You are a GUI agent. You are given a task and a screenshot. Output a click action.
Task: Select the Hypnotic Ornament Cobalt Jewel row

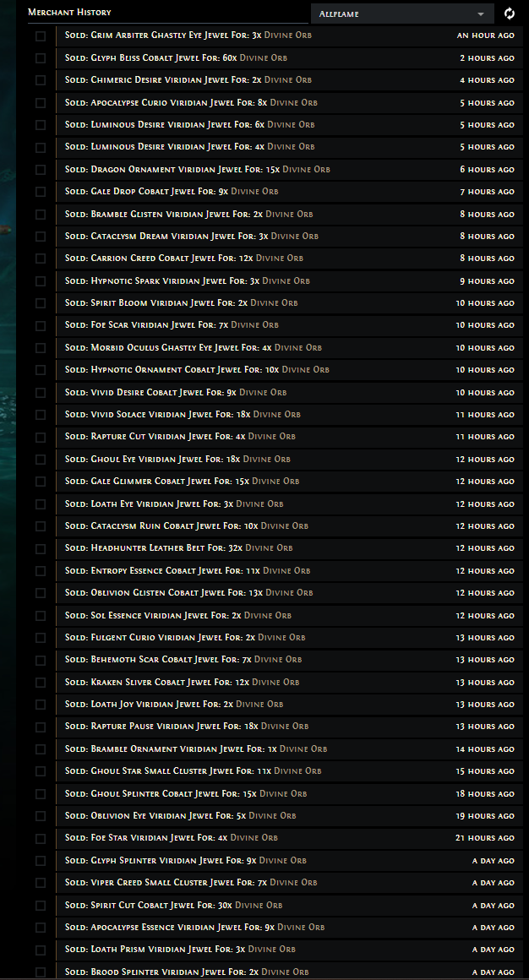click(290, 370)
